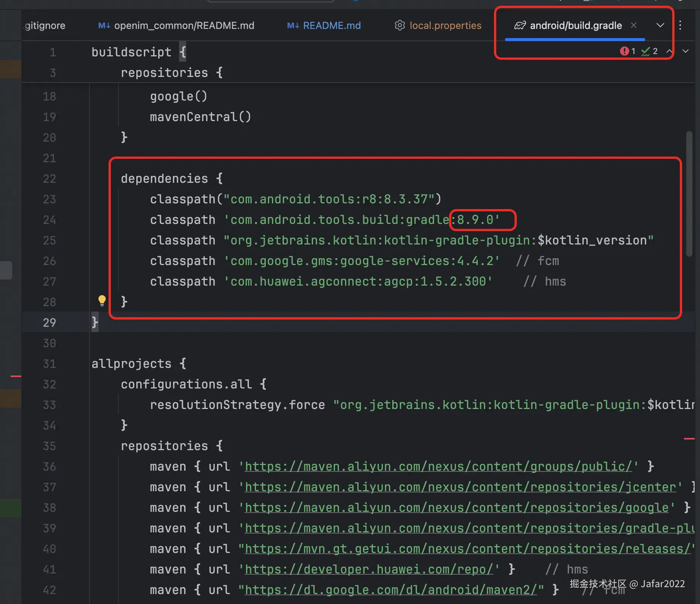Click the google-services:4.4.2 classpath string

tap(361, 261)
